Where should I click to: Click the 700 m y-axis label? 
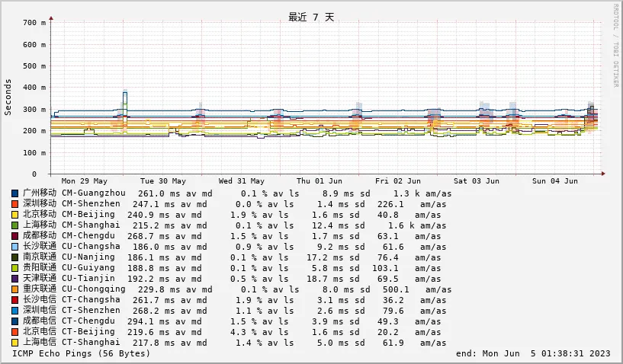pos(34,23)
